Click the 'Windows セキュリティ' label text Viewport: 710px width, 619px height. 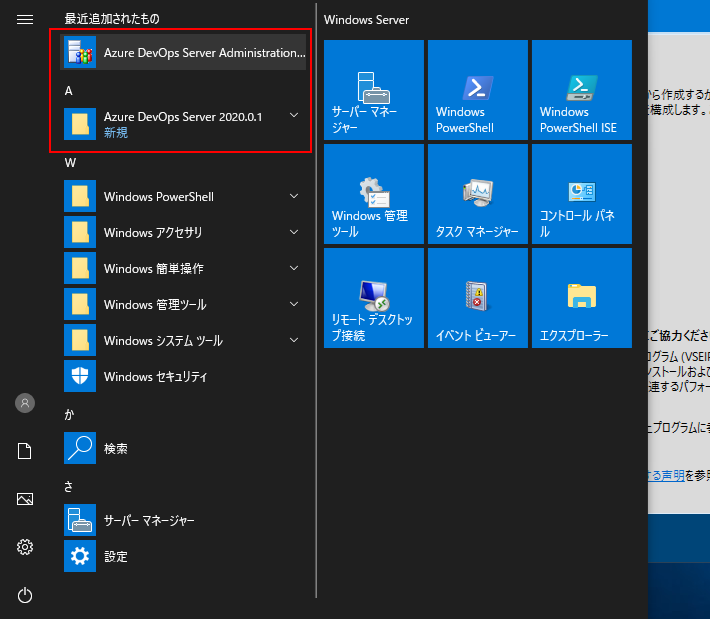coord(156,377)
